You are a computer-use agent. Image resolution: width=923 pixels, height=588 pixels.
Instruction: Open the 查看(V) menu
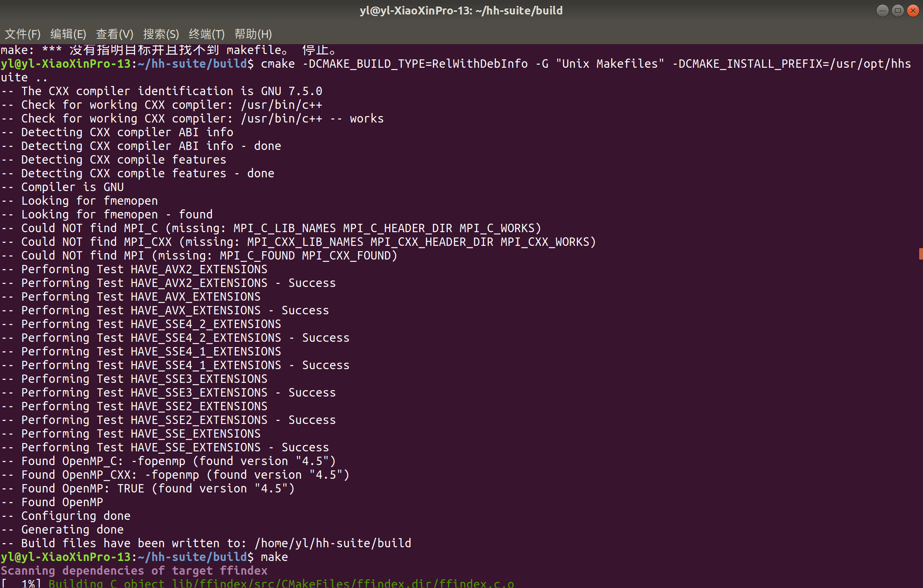tap(114, 34)
